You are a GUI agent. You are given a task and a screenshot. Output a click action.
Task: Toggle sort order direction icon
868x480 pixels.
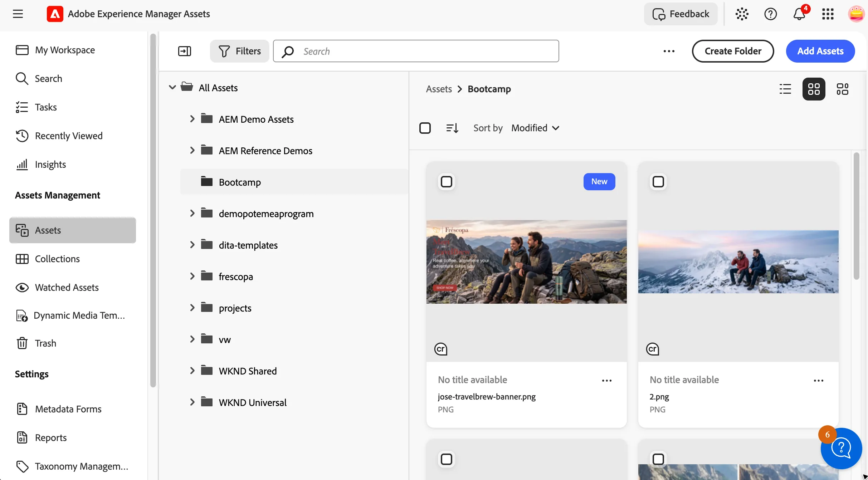[x=452, y=128]
